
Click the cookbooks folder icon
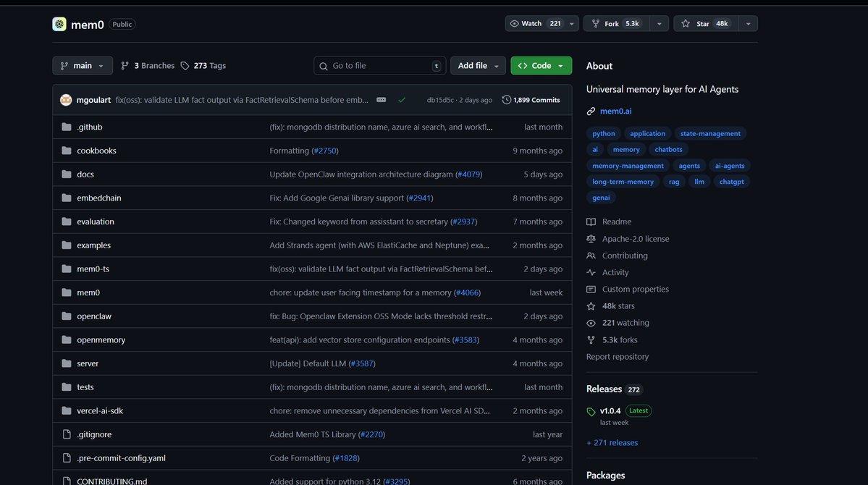(67, 151)
